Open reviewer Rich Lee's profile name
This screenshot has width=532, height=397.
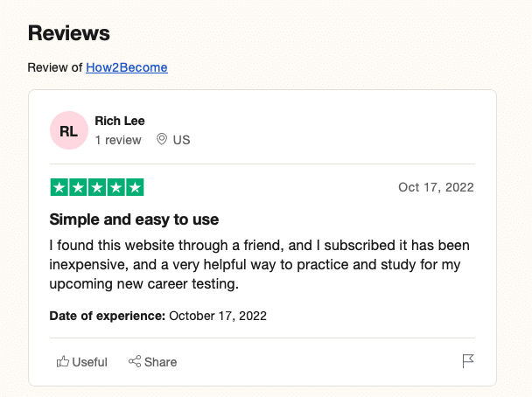(x=120, y=121)
